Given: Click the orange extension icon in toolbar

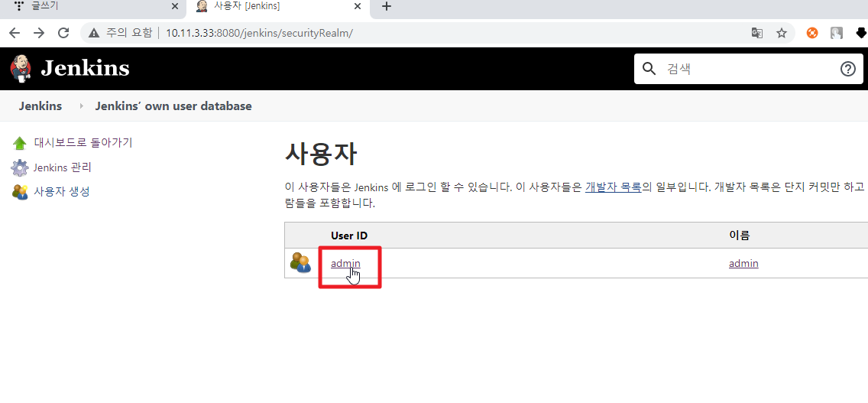Looking at the screenshot, I should click(812, 33).
